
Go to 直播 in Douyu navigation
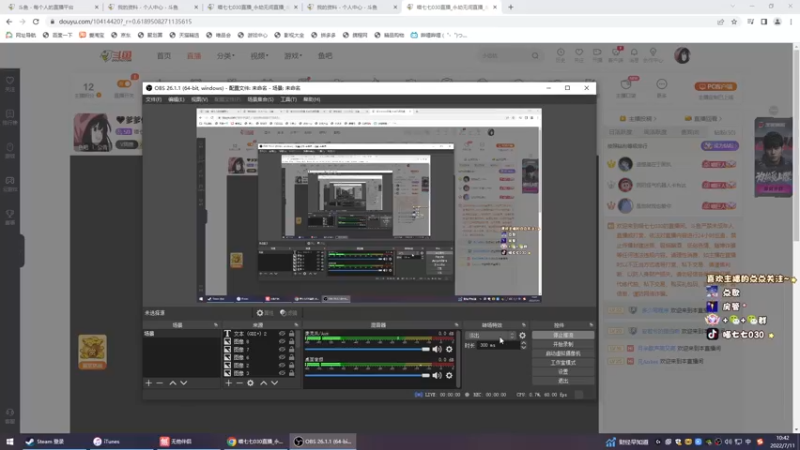(194, 56)
